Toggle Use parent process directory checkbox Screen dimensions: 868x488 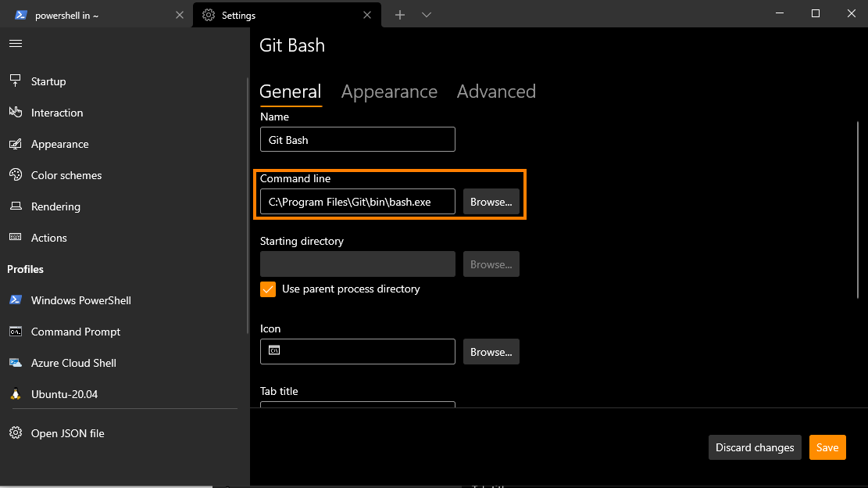point(268,289)
